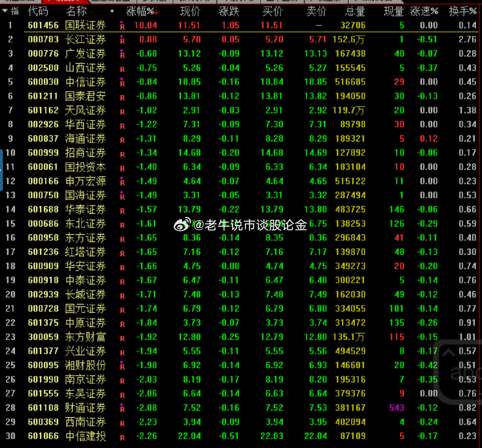The width and height of the screenshot is (482, 448).
Task: Open the dropdown triangle beside 指 header
Action: pos(5,11)
